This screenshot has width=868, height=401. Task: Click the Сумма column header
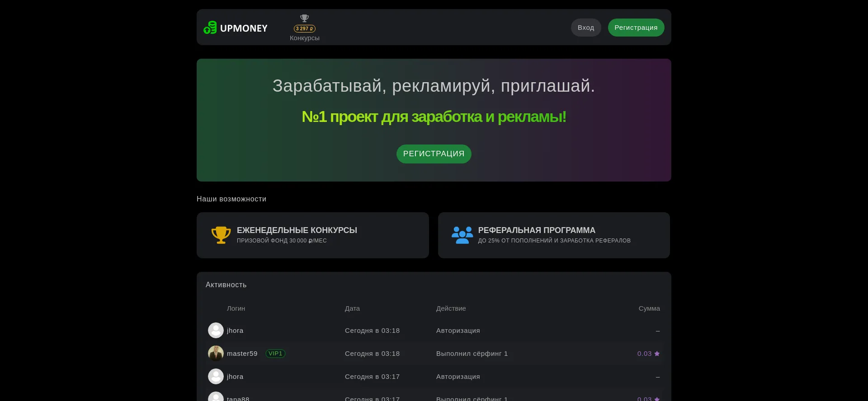click(649, 308)
